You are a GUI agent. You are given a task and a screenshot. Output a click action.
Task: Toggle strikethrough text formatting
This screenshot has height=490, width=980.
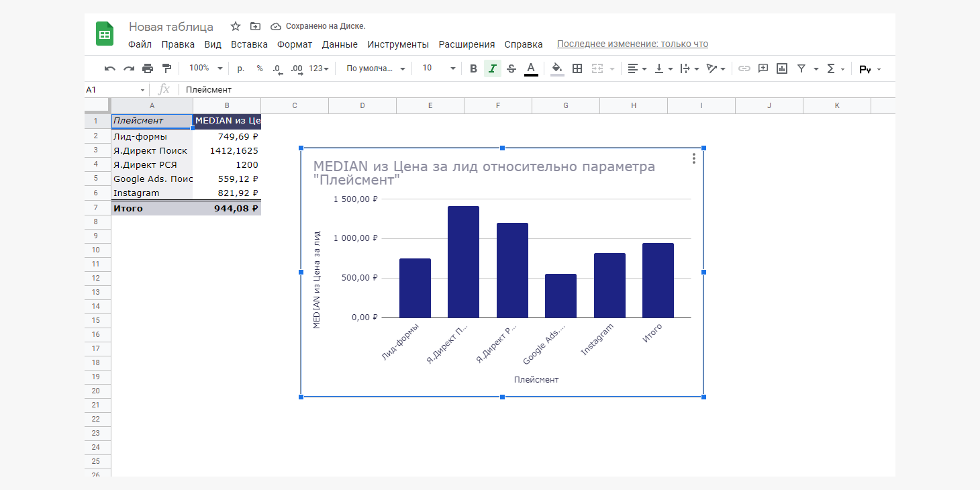(511, 68)
